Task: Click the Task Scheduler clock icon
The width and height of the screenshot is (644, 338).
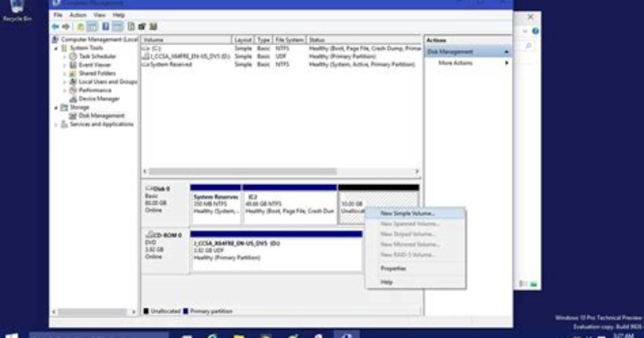Action: point(73,57)
